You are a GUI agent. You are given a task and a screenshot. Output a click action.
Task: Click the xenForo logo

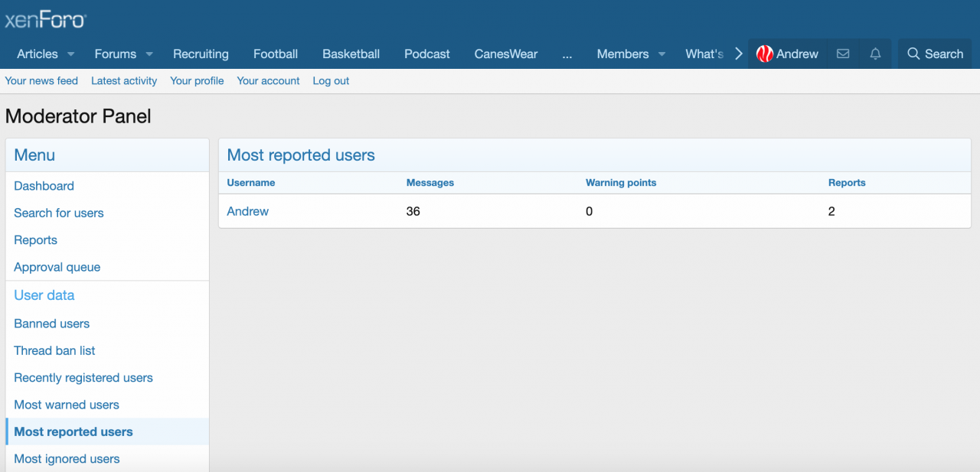pyautogui.click(x=45, y=19)
